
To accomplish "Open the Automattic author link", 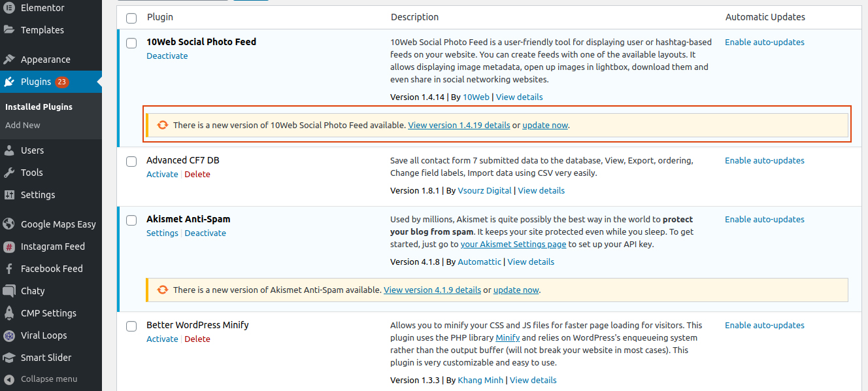I will (x=480, y=262).
